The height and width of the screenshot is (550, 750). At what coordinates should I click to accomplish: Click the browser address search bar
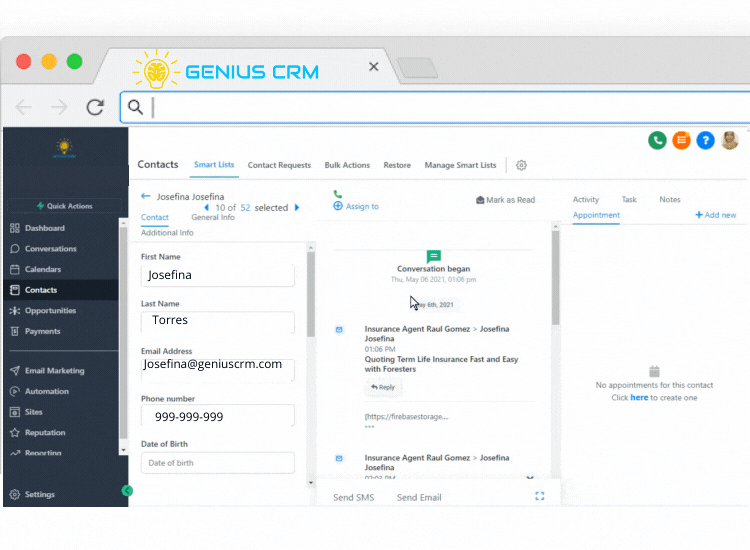coord(435,107)
